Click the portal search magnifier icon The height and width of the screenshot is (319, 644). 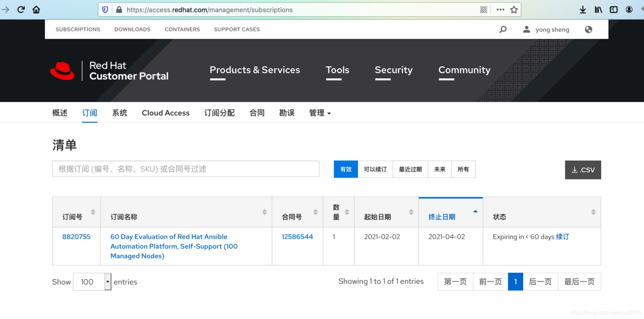coord(503,29)
